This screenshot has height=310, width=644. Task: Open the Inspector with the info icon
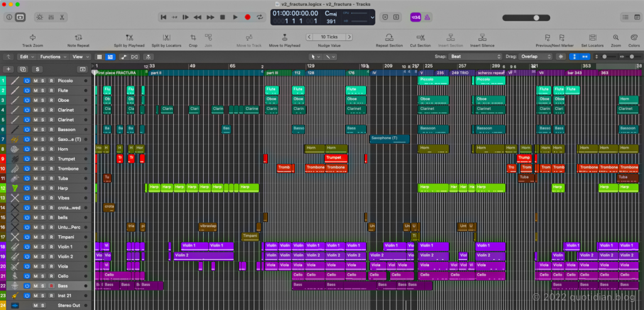(x=9, y=17)
